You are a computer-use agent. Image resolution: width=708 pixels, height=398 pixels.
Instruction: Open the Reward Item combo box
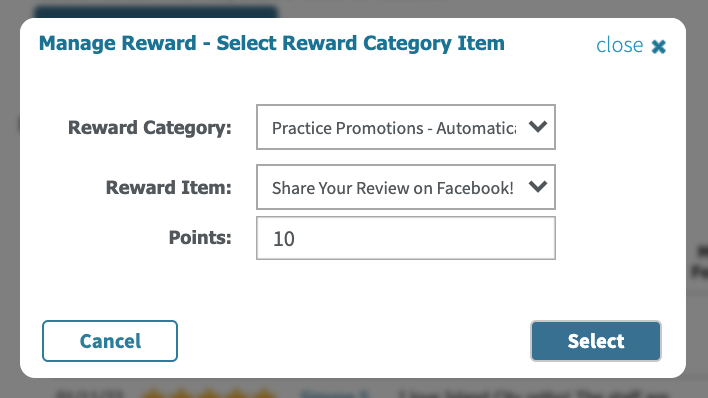(405, 187)
